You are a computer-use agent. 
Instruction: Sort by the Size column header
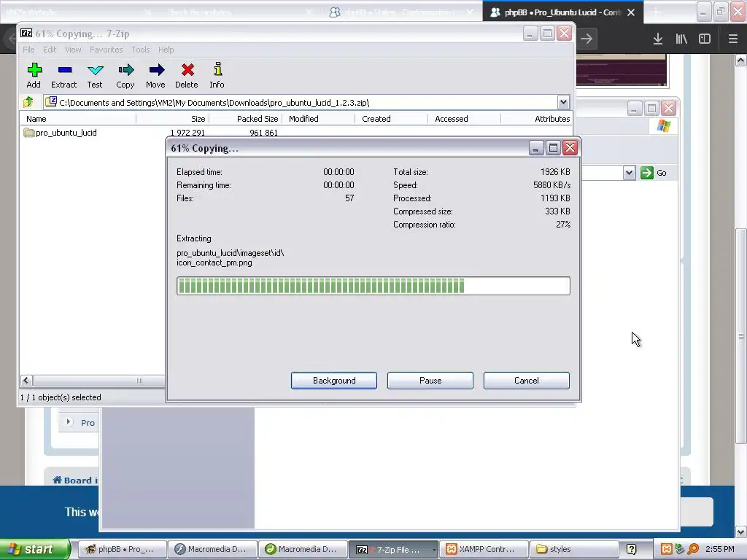tap(172, 119)
